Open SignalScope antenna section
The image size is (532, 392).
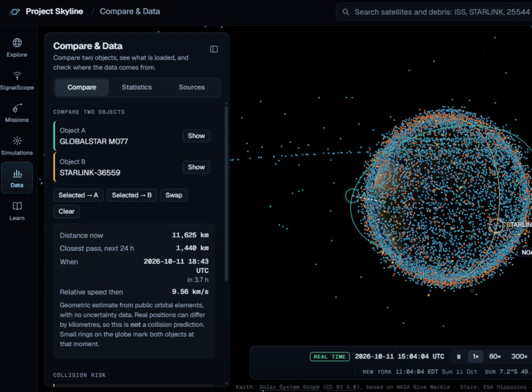[x=17, y=81]
